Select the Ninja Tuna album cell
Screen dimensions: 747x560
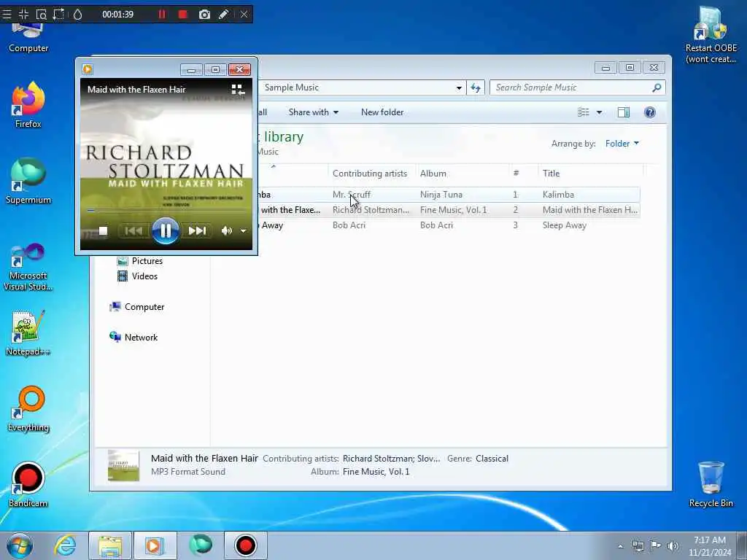click(x=441, y=194)
